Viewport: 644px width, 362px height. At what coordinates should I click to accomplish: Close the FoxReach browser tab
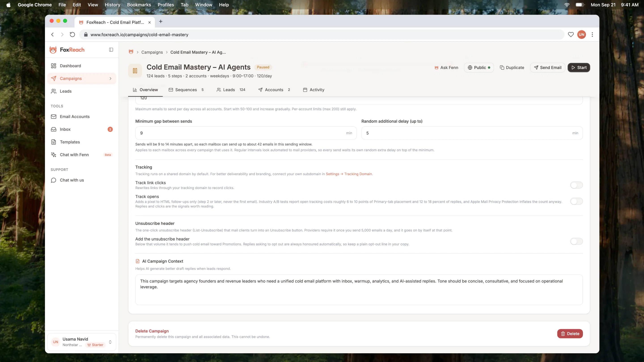click(x=150, y=22)
